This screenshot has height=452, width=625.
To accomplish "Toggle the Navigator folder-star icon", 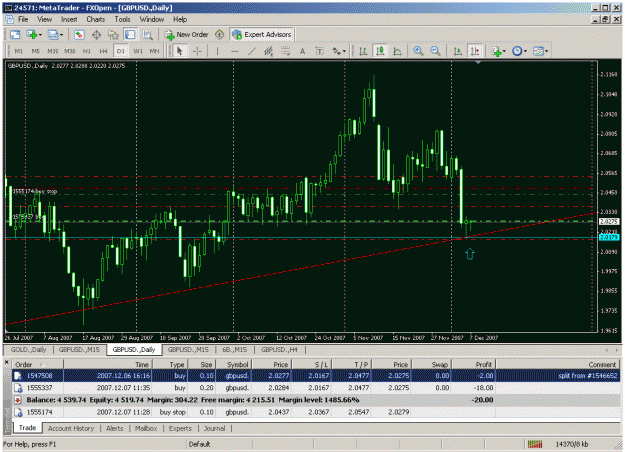I will pyautogui.click(x=113, y=35).
